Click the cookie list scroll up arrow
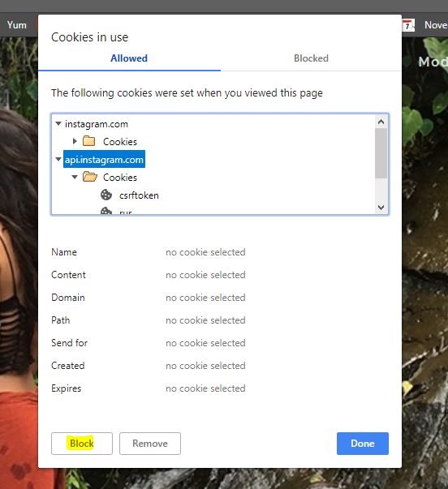The height and width of the screenshot is (489, 448). tap(381, 122)
